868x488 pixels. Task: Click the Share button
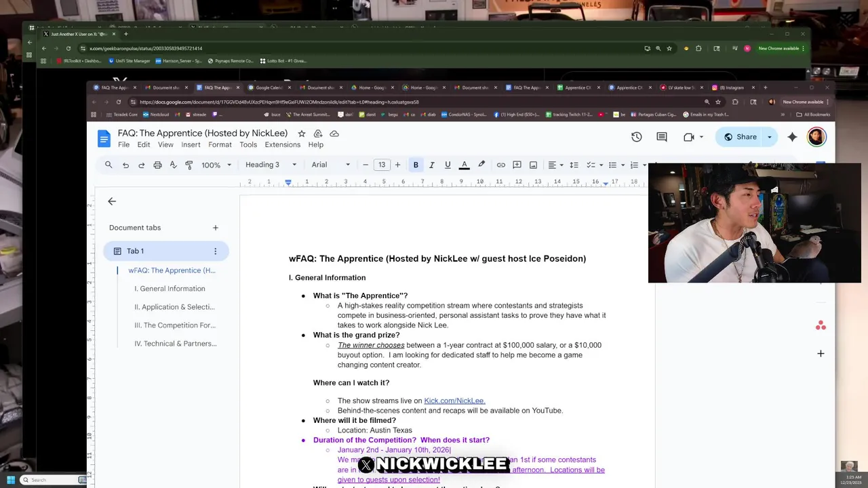(740, 137)
